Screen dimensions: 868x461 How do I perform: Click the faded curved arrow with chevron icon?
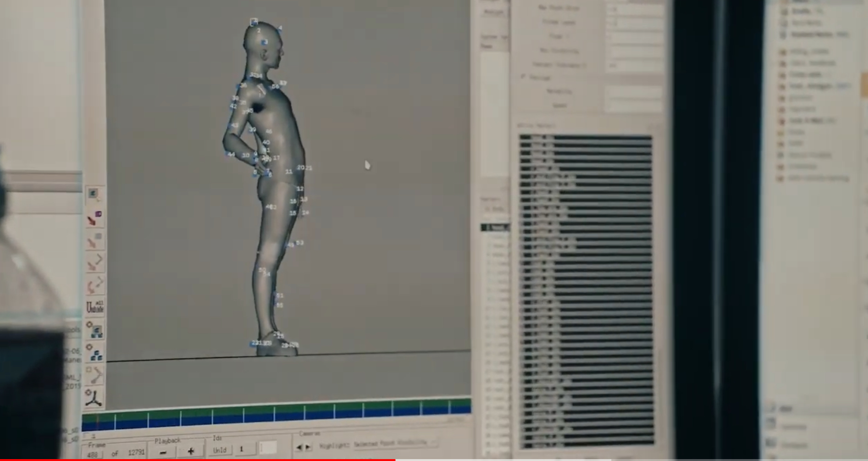click(x=95, y=285)
